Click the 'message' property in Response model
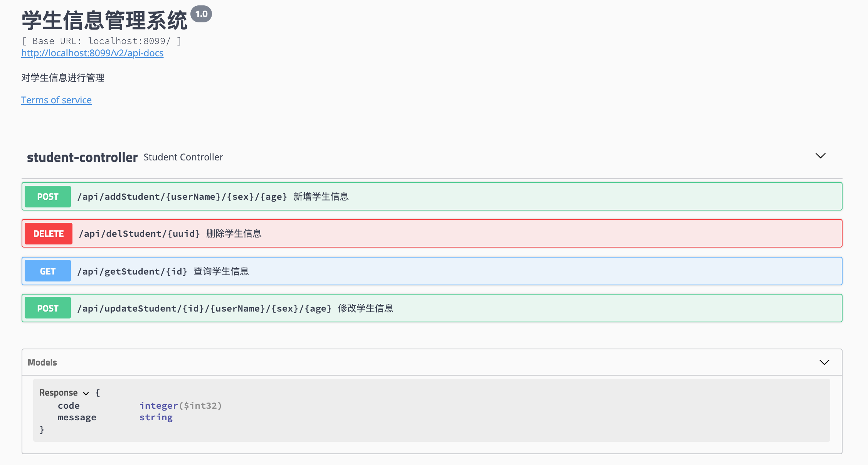Viewport: 868px width, 465px height. 77,417
